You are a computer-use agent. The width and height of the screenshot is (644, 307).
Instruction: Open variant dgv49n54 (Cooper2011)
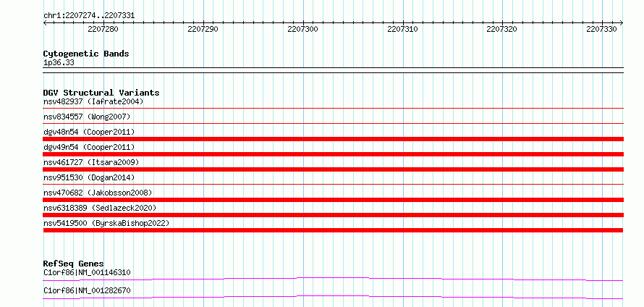[x=89, y=147]
